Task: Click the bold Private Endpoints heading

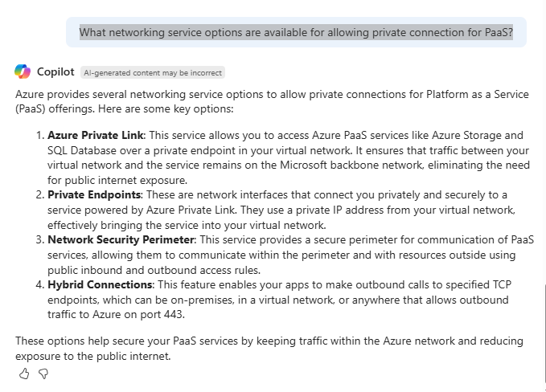Action: click(96, 194)
